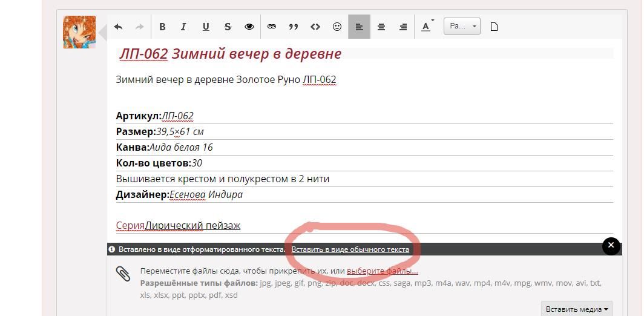
Task: Dismiss the paste notification bar
Action: click(611, 246)
